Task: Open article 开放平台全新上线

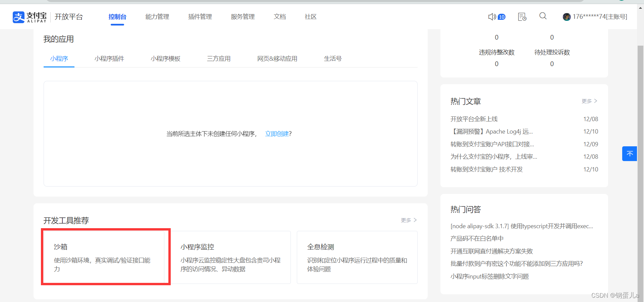Action: pyautogui.click(x=474, y=119)
